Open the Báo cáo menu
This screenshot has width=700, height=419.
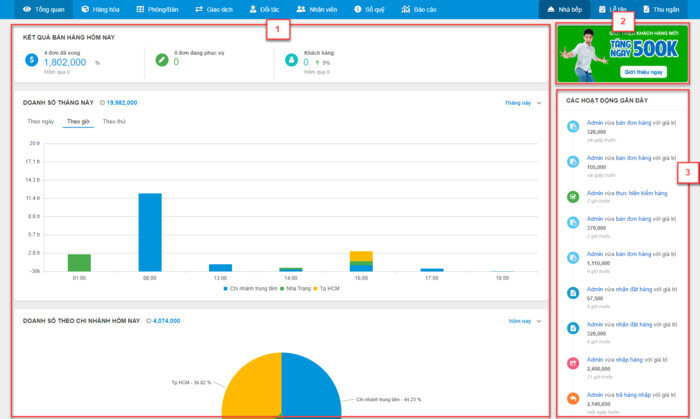[x=421, y=9]
